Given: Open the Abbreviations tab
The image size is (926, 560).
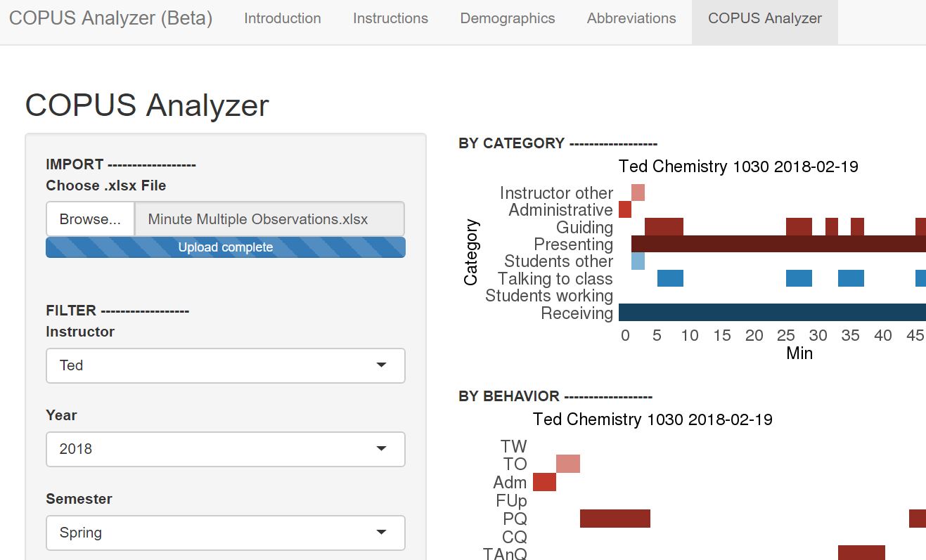Looking at the screenshot, I should click(x=631, y=19).
